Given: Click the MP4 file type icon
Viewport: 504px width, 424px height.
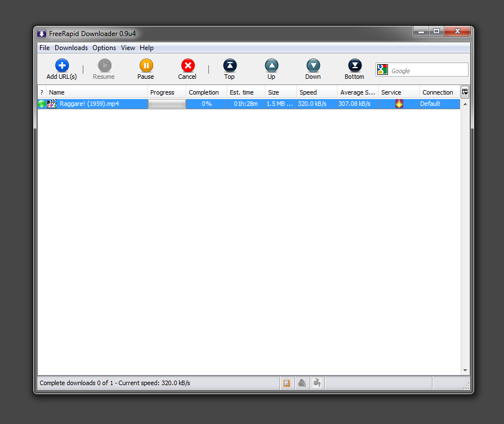Looking at the screenshot, I should (x=52, y=104).
